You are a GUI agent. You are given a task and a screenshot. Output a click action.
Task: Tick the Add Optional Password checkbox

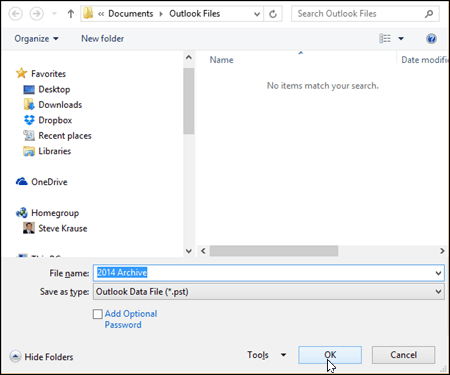98,314
